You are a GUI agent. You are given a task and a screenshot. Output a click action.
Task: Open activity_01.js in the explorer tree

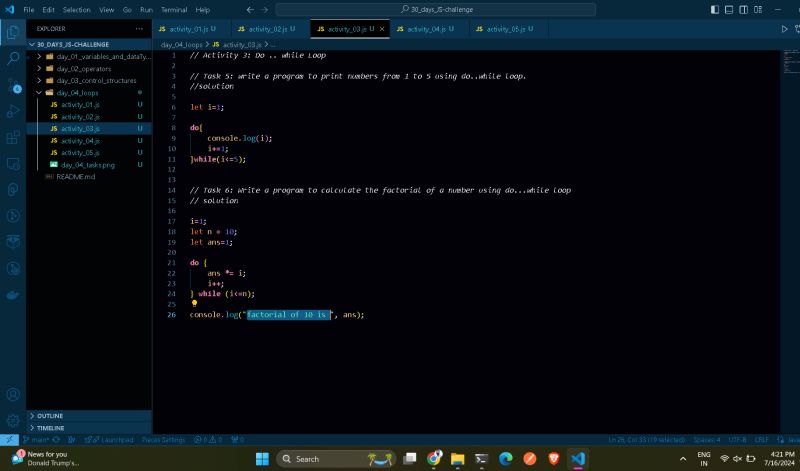click(x=89, y=105)
